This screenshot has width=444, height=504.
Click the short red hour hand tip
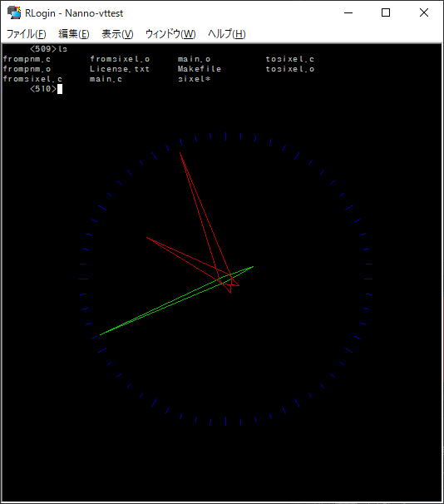click(147, 238)
